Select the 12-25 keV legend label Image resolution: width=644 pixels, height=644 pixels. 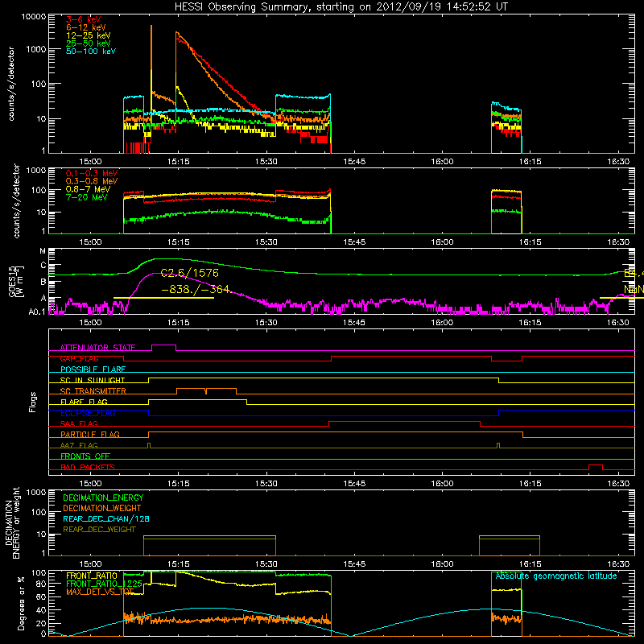[x=88, y=35]
